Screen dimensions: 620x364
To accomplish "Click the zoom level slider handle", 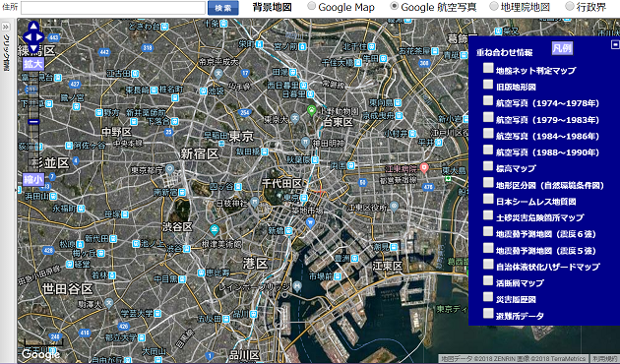I will tap(33, 122).
